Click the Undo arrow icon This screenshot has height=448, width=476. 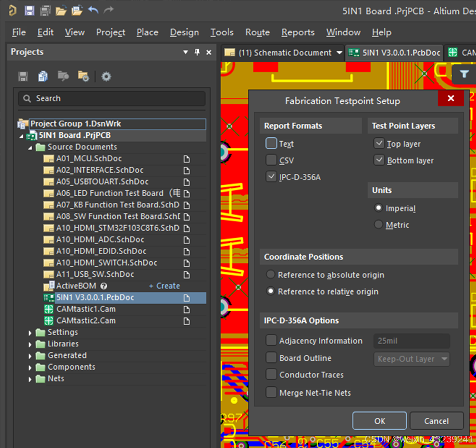(x=93, y=11)
